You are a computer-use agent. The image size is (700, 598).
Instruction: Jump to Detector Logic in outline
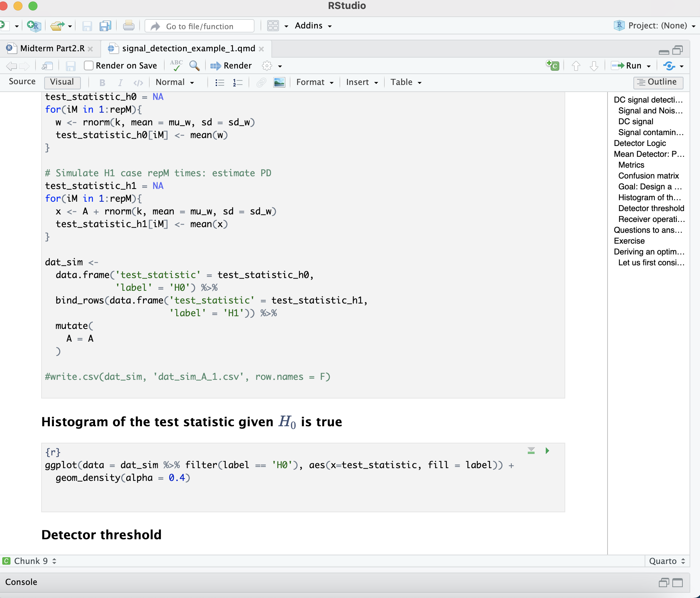(640, 143)
